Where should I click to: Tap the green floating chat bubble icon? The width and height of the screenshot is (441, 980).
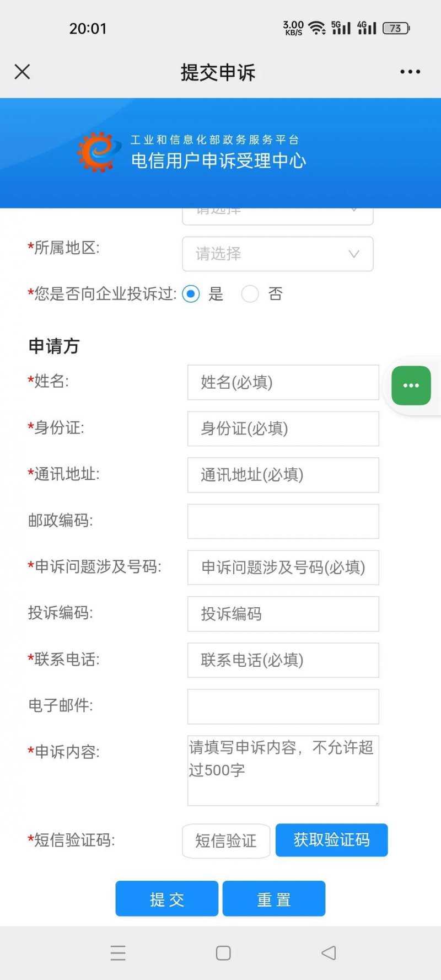click(x=411, y=385)
